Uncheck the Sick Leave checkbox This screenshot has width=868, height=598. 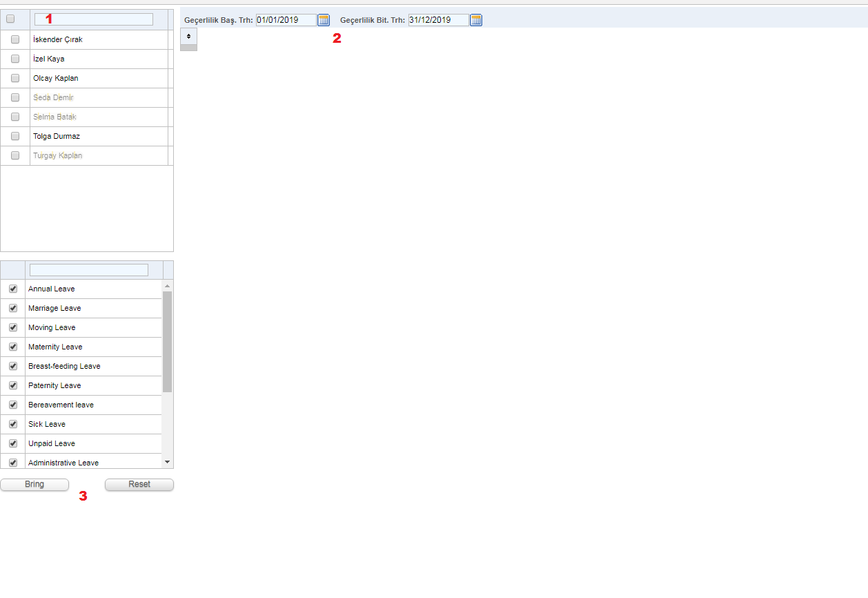12,424
